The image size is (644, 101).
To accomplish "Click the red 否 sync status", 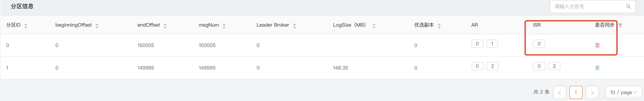I will coord(597,45).
